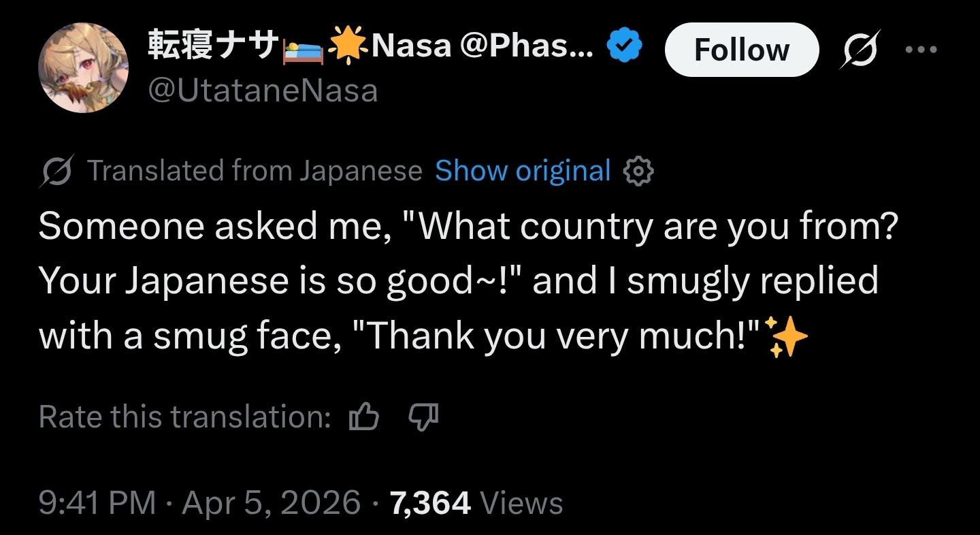This screenshot has height=535, width=980.
Task: Show original Japanese post text
Action: coord(523,172)
